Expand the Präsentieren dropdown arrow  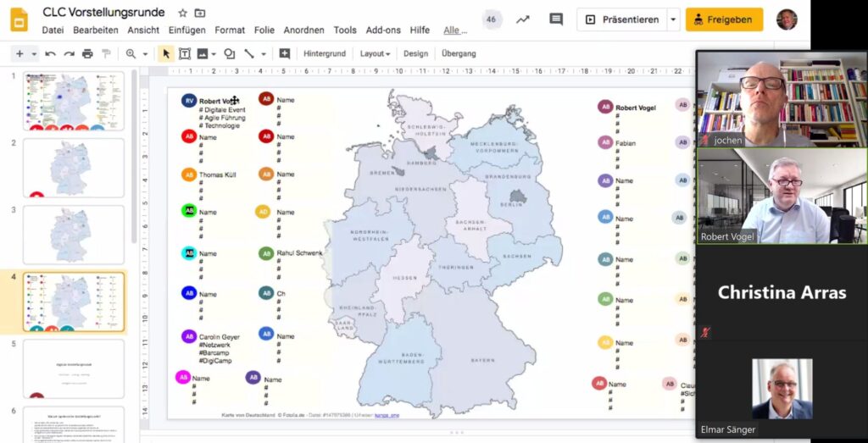click(x=673, y=19)
